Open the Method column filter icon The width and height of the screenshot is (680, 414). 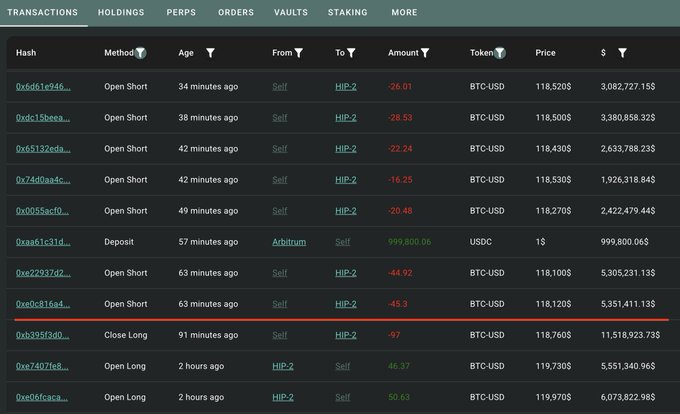(140, 53)
